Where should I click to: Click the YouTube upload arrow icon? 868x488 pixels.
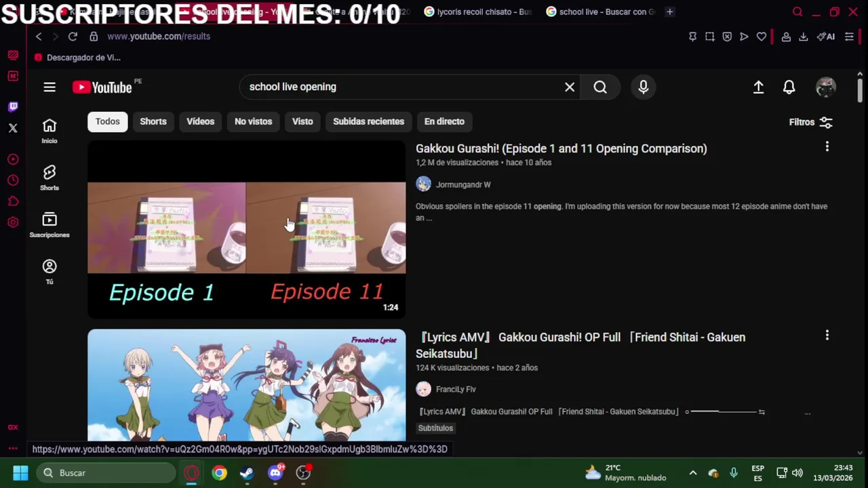[x=759, y=87]
